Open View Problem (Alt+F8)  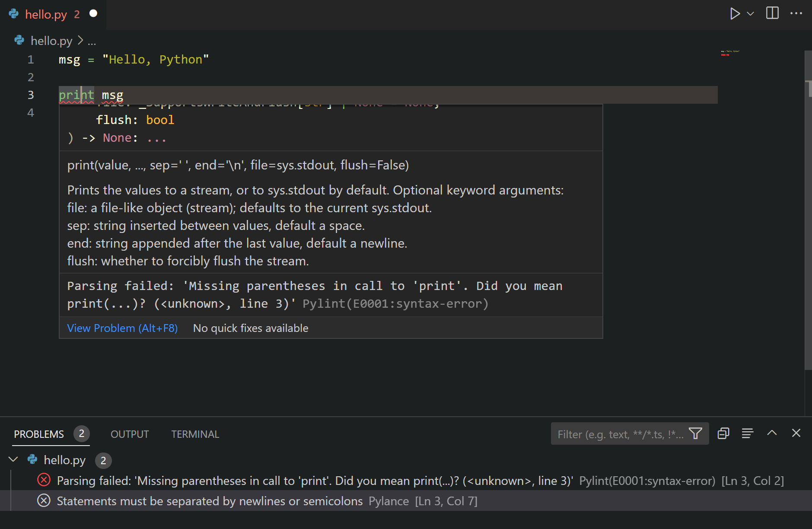click(122, 328)
